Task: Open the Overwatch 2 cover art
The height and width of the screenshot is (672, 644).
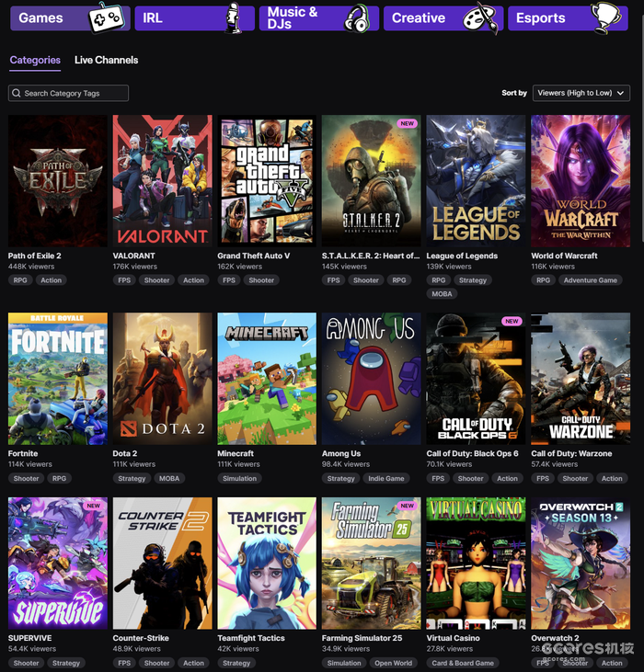Action: pos(581,564)
